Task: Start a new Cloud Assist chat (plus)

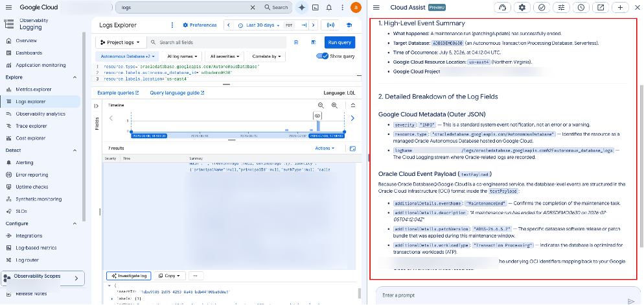Action: click(x=620, y=7)
